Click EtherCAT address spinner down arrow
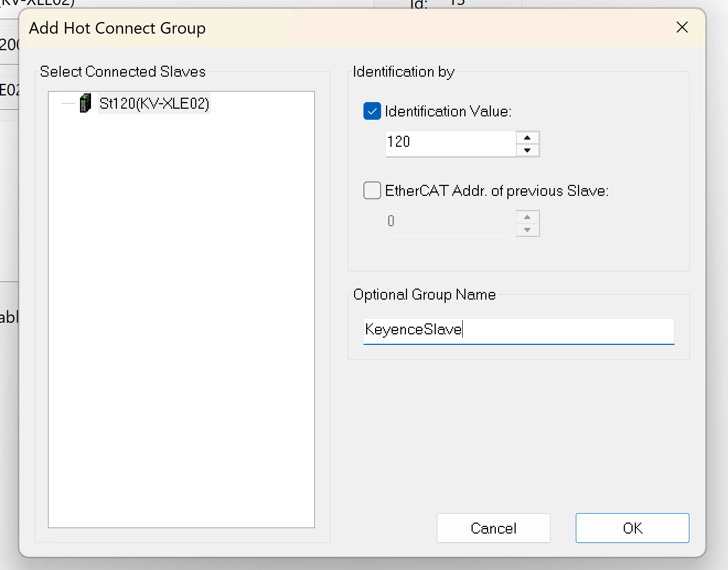The height and width of the screenshot is (570, 728). [x=527, y=230]
